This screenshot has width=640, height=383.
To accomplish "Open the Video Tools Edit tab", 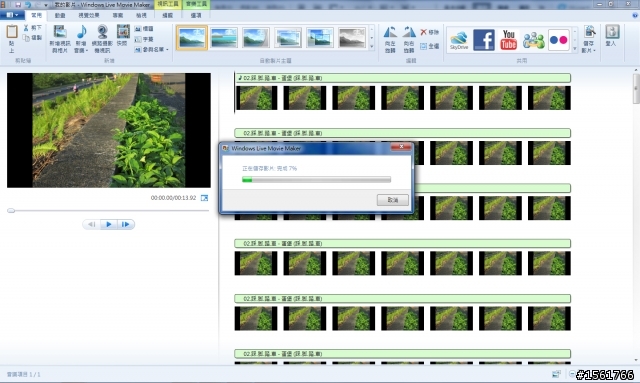I will point(167,15).
